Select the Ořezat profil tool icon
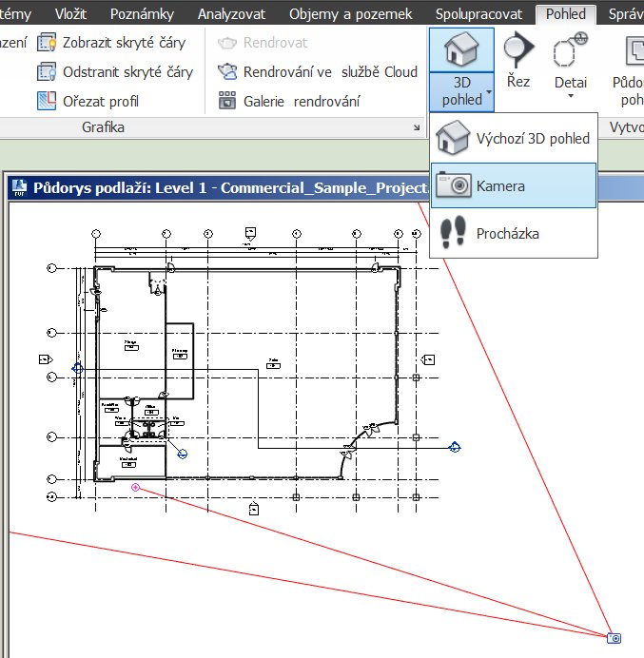 [47, 101]
